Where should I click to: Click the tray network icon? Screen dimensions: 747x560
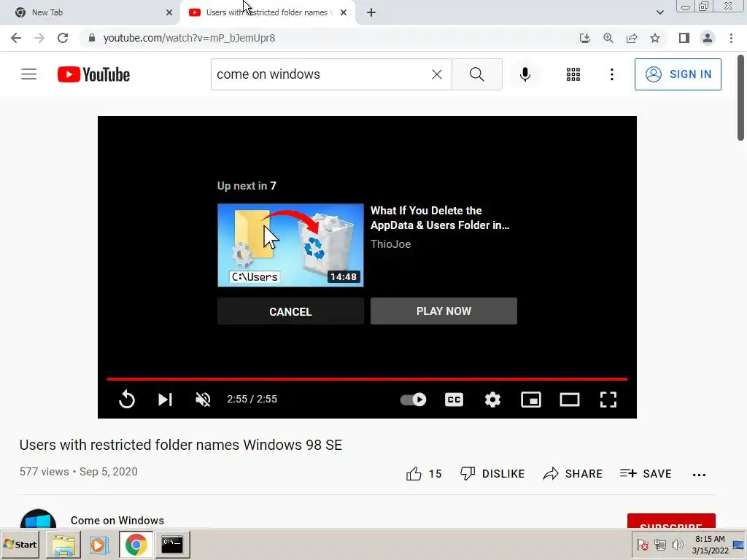659,544
